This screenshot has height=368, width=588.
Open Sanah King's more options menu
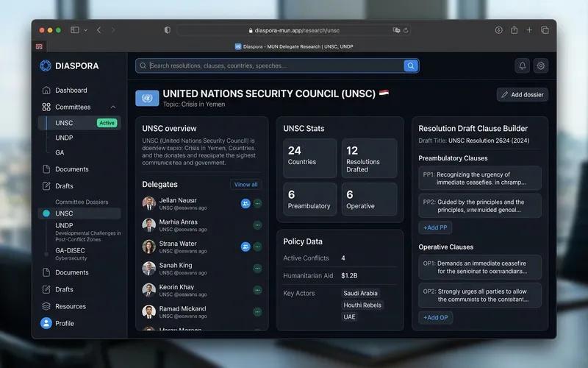[x=257, y=268]
